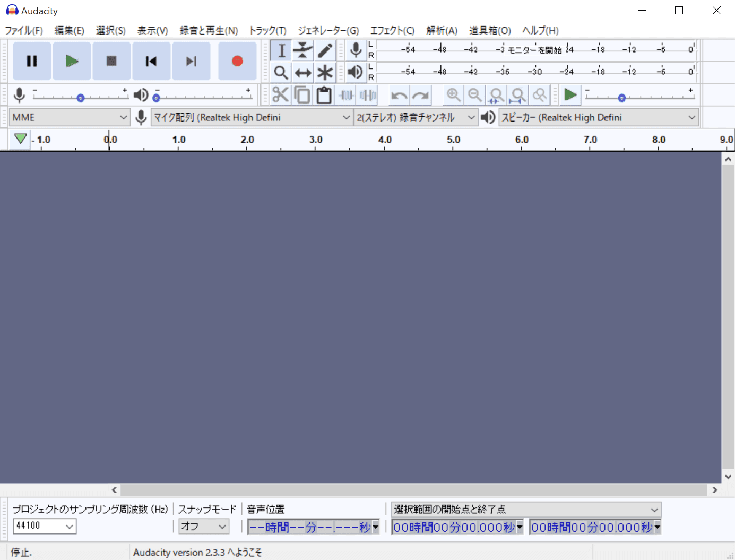The height and width of the screenshot is (560, 735).
Task: Open the microphone recording device dropdown
Action: point(252,117)
